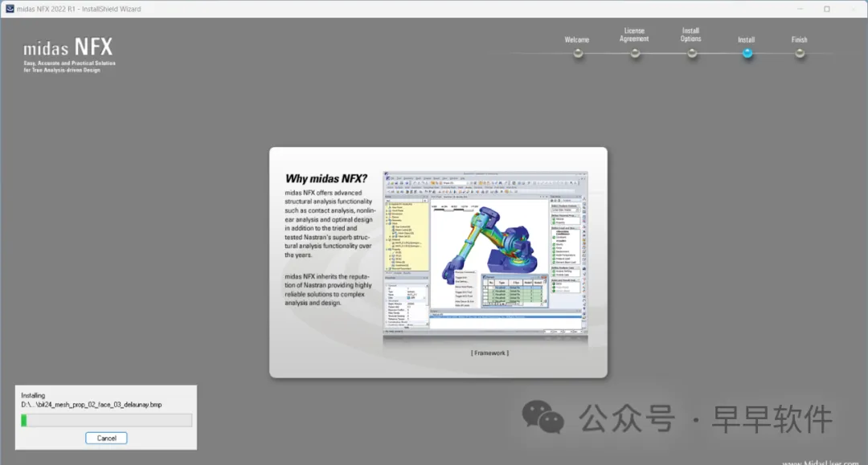This screenshot has width=868, height=465.
Task: Click the installation progress bar
Action: 106,421
